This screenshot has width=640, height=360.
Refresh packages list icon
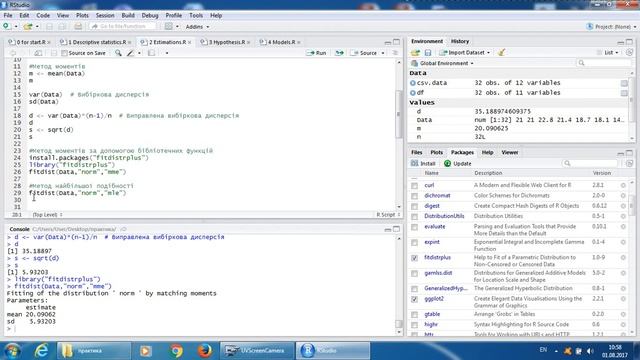629,163
